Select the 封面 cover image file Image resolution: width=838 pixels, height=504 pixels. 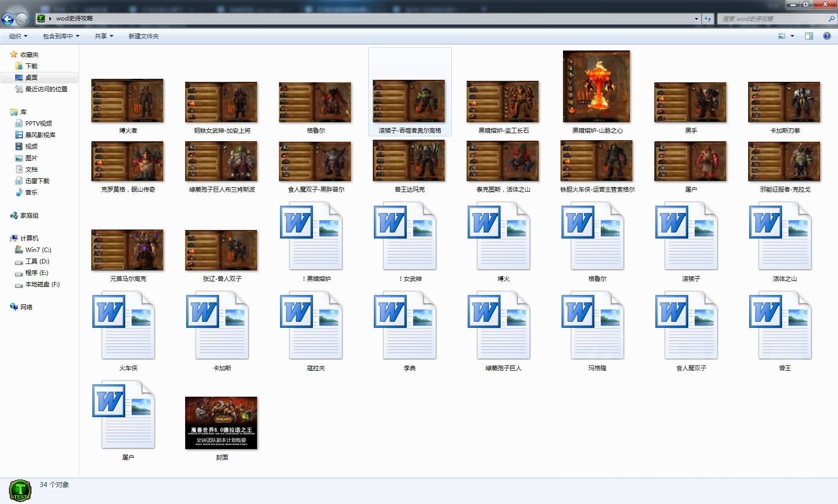[x=221, y=423]
